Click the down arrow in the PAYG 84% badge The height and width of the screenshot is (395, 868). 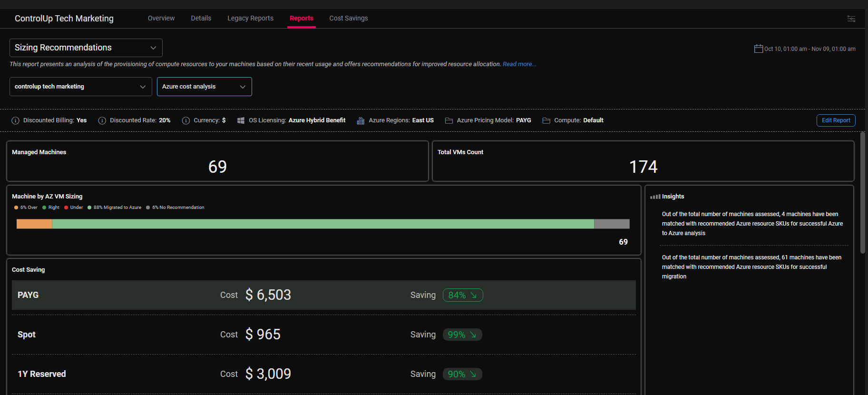click(x=474, y=295)
